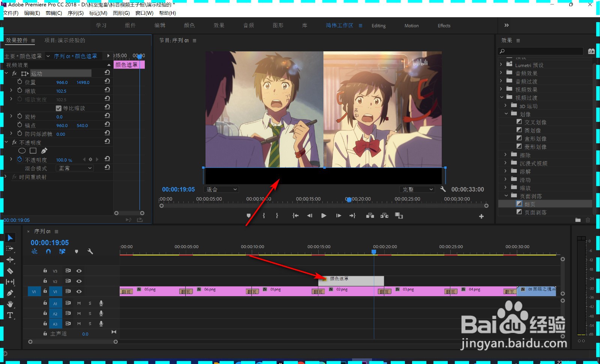Screen dimensions: 600x364
Task: Open program monitor settings wrench
Action: [443, 189]
